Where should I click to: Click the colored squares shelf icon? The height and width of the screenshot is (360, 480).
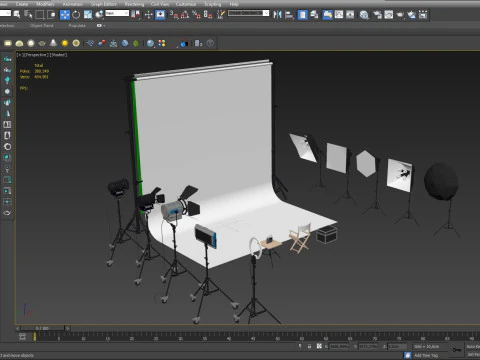tap(162, 43)
